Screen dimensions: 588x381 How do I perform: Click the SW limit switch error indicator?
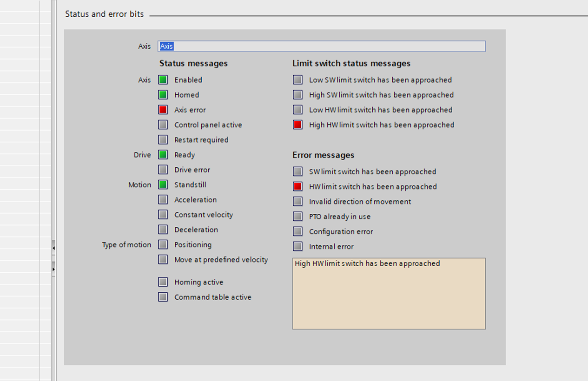297,171
